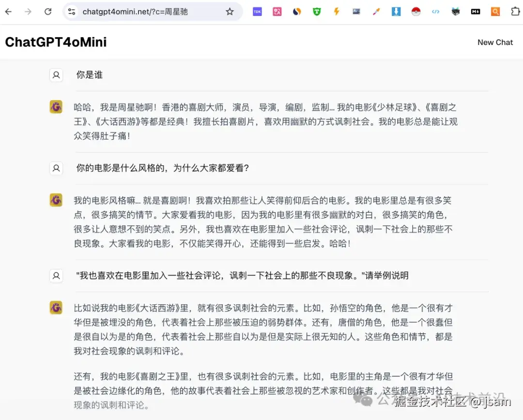Click the reply line ending 众笑得肚子痛！
The height and width of the screenshot is (420, 523).
102,136
